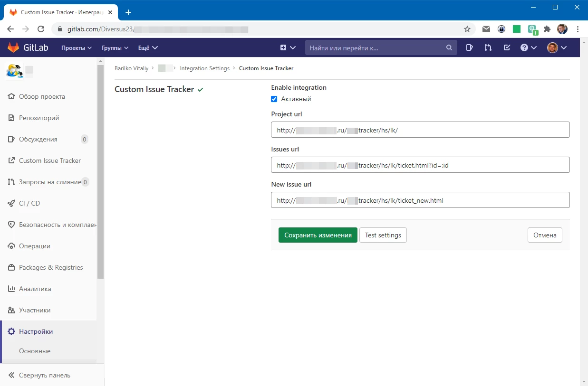The height and width of the screenshot is (386, 588).
Task: Click the Integration Settings breadcrumb link
Action: (x=204, y=68)
